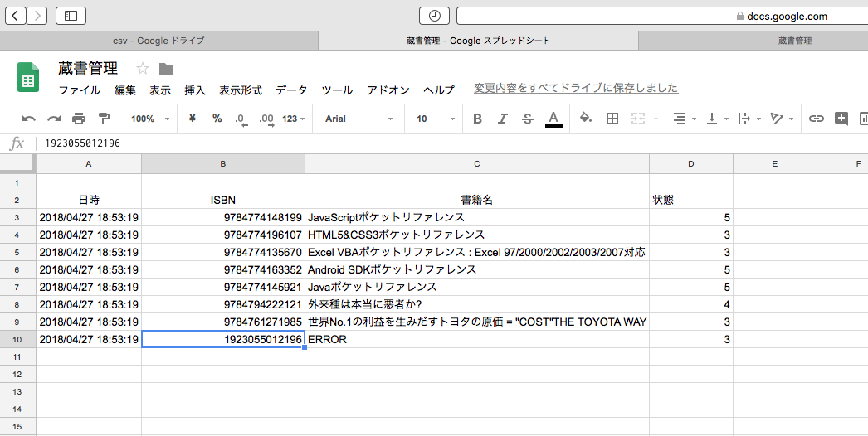Select the paint format tool
Image resolution: width=868 pixels, height=436 pixels.
[104, 119]
